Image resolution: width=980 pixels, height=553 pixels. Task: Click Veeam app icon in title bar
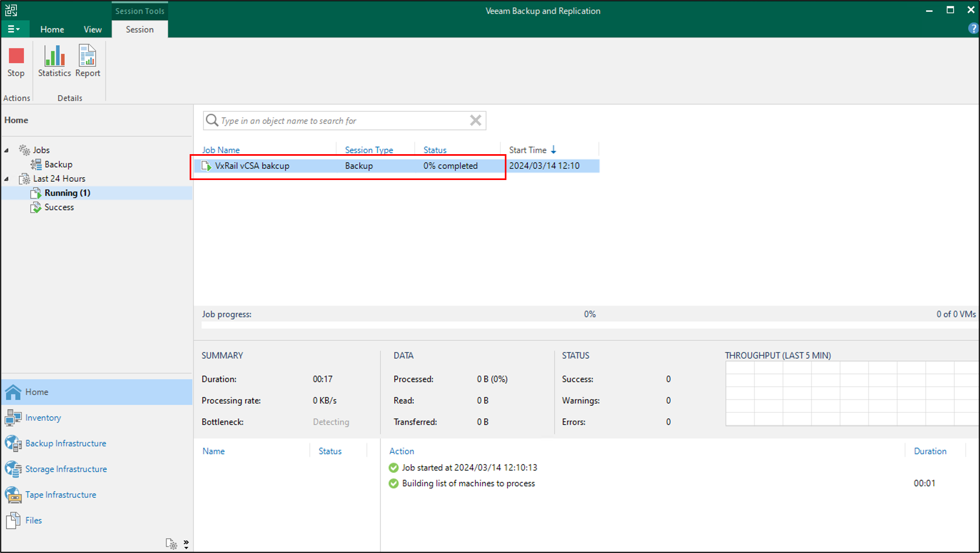[11, 10]
